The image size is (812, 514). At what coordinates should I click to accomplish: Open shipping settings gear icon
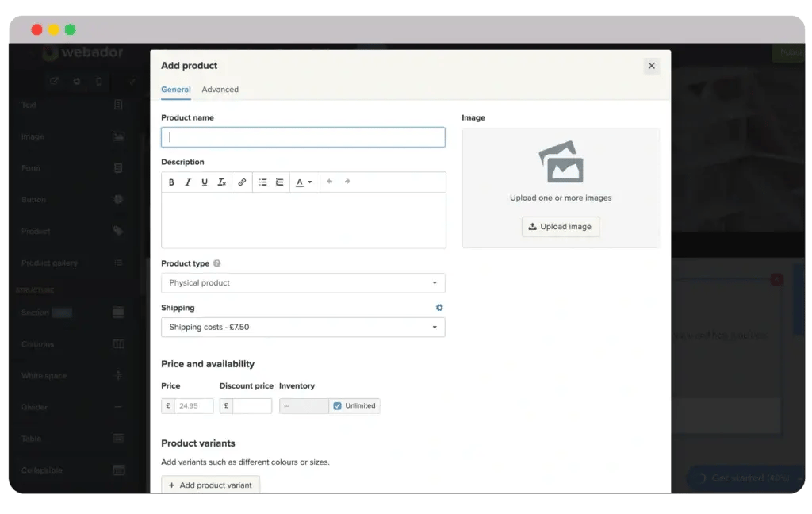click(439, 308)
